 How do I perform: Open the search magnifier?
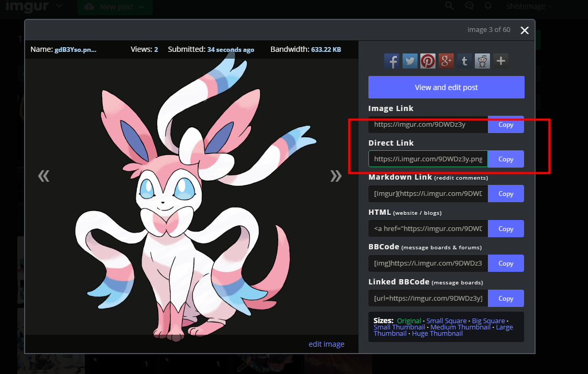pos(449,6)
